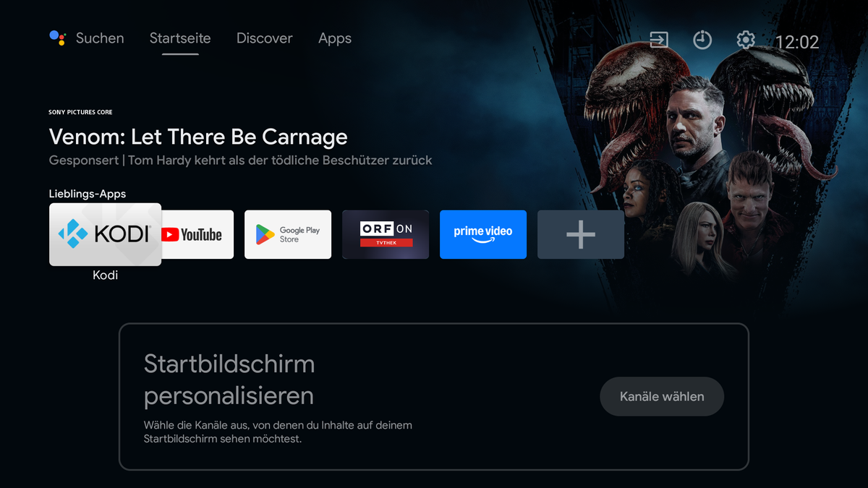Select the Startseite tab

click(x=179, y=38)
